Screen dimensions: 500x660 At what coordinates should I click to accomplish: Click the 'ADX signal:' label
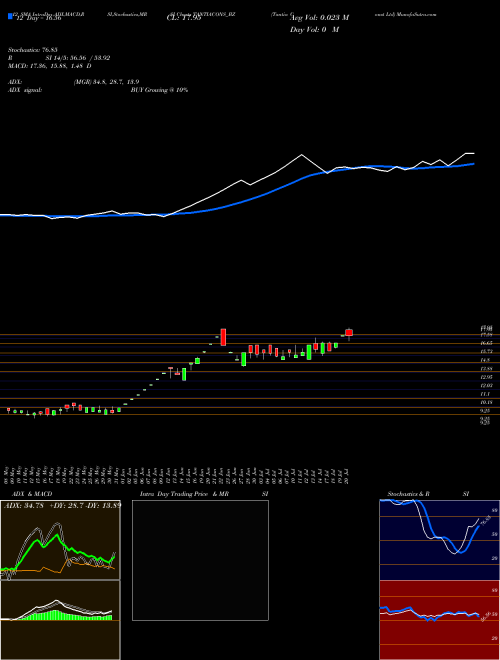click(25, 90)
